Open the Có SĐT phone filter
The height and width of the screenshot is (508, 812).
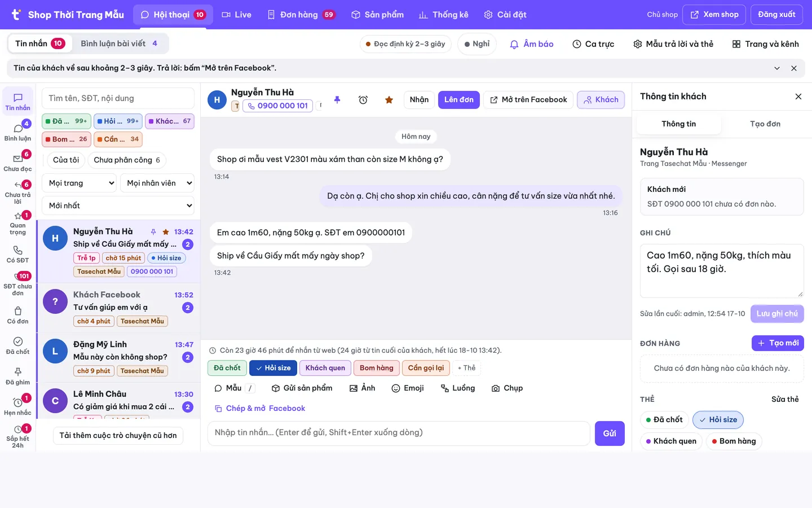click(18, 253)
